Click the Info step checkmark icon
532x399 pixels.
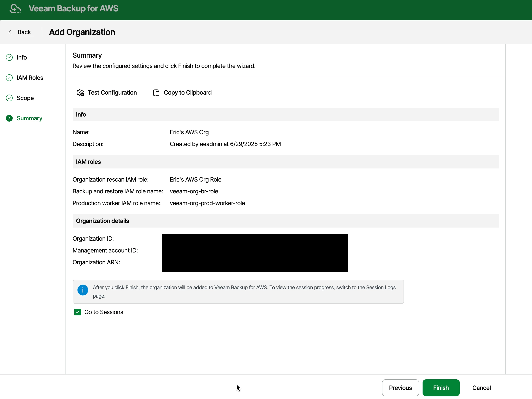[9, 57]
